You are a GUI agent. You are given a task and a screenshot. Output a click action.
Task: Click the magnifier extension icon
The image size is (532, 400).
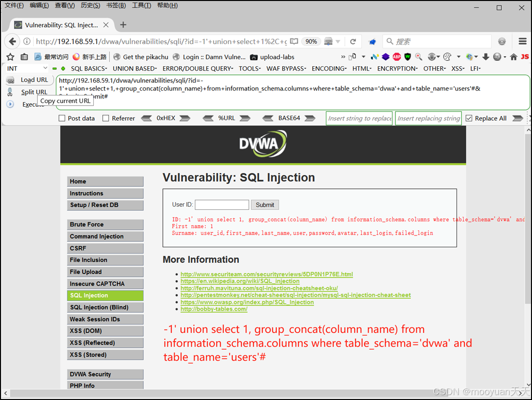click(419, 57)
